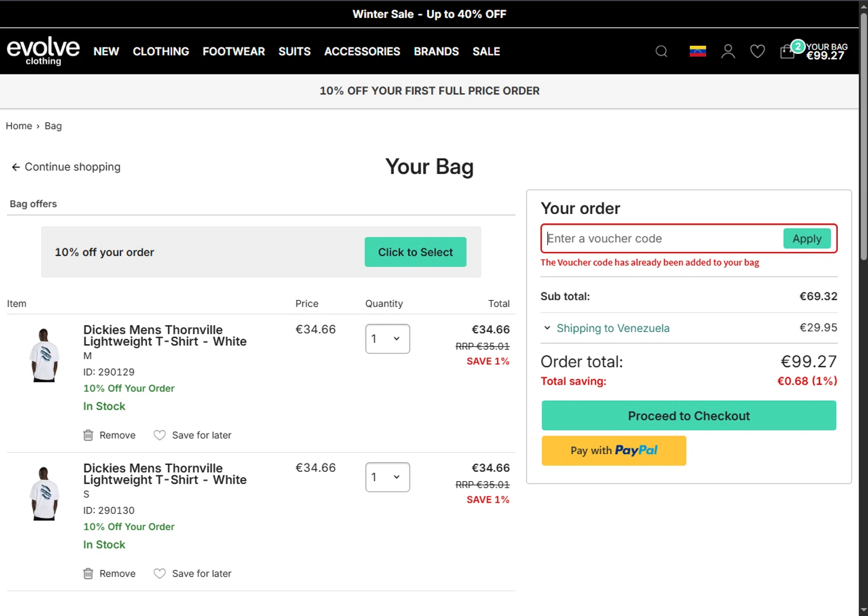The height and width of the screenshot is (616, 868).
Task: Apply the voucher code
Action: tap(807, 239)
